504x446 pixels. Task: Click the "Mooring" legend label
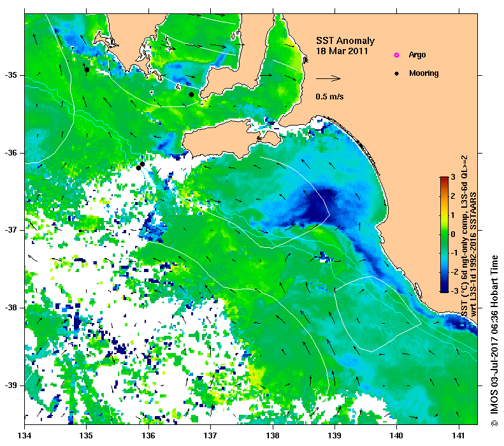[424, 73]
